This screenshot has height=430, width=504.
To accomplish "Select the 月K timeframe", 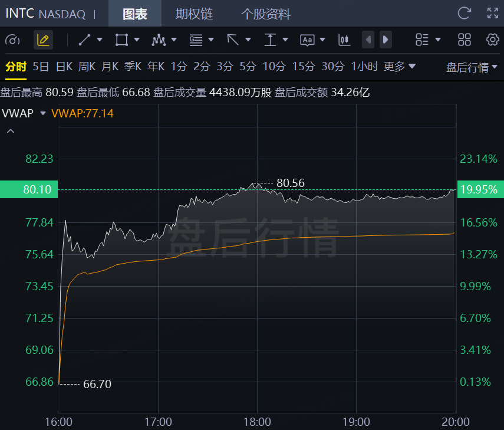I will point(110,67).
